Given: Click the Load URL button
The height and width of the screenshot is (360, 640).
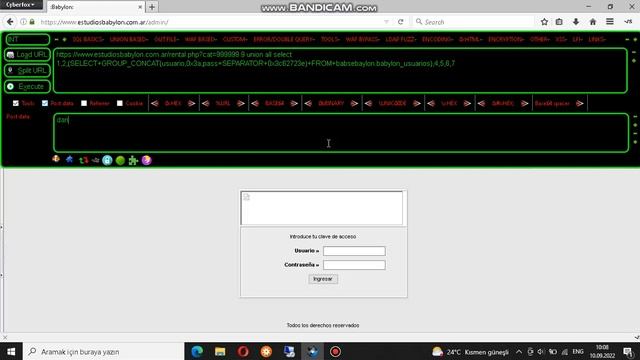Looking at the screenshot, I should [27, 55].
